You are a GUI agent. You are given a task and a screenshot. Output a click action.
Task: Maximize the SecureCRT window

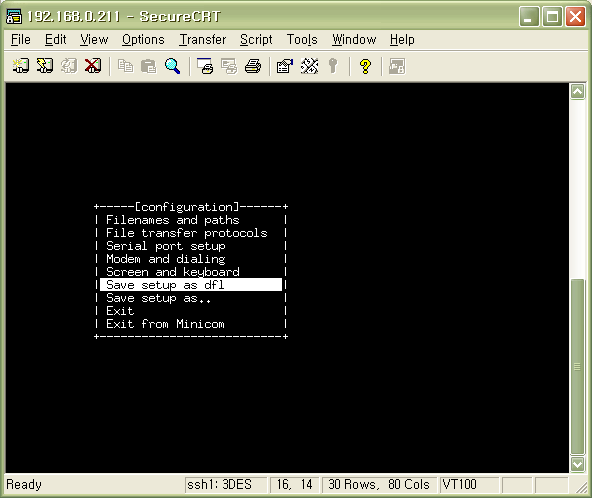pyautogui.click(x=552, y=17)
